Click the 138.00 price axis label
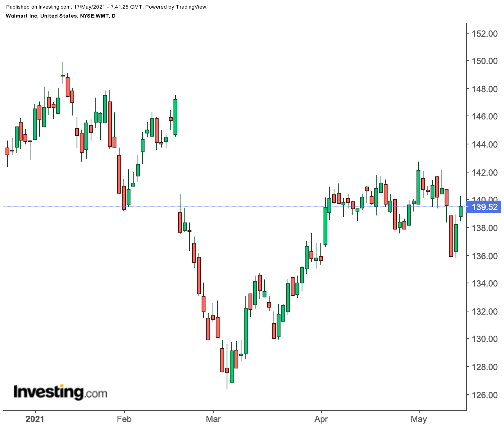Screen dimensions: 504x427 pyautogui.click(x=485, y=228)
